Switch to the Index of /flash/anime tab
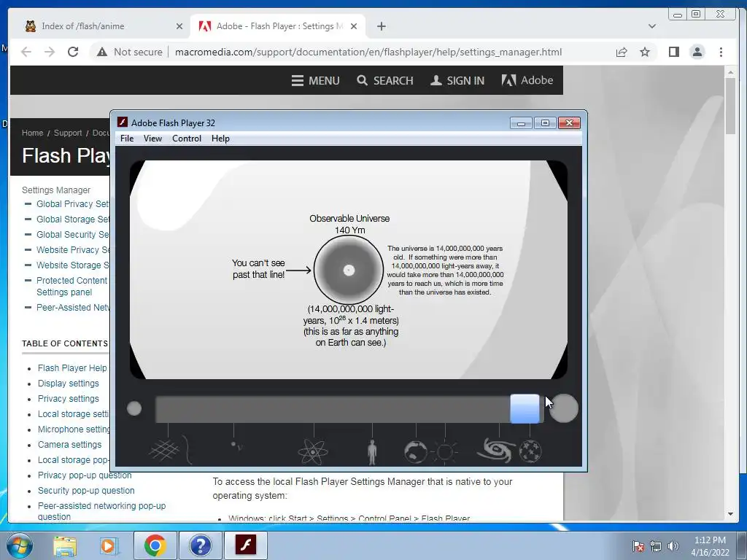This screenshot has height=560, width=747. pos(83,26)
